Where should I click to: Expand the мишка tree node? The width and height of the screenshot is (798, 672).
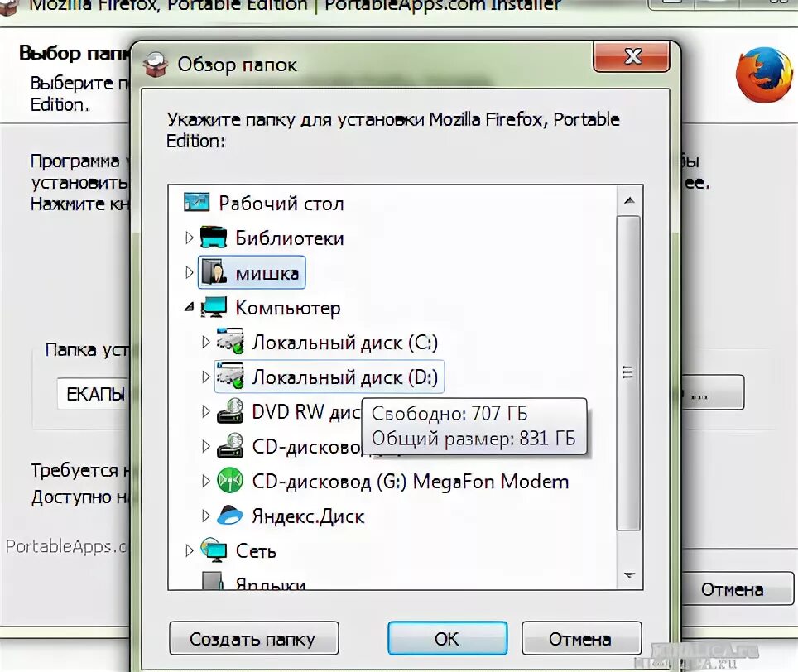point(189,272)
